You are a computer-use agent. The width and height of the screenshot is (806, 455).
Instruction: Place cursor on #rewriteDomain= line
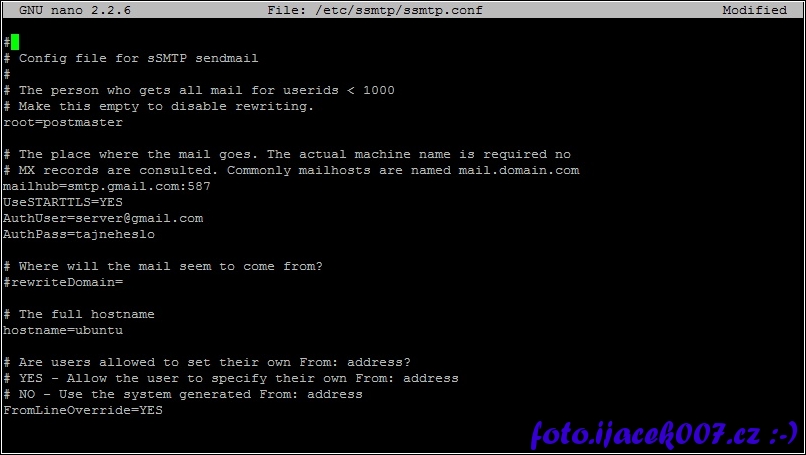tap(63, 282)
